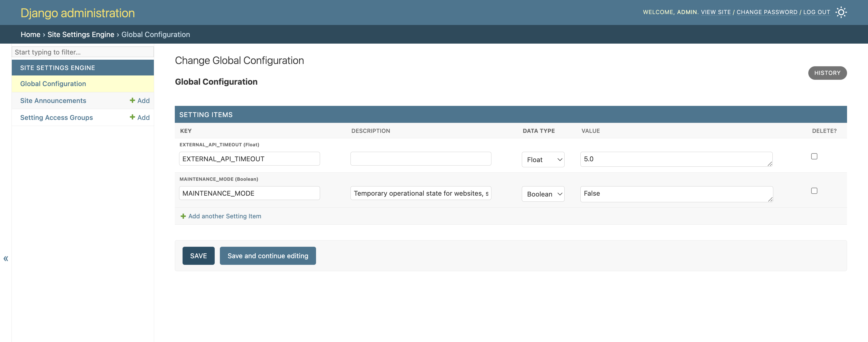Click the False textarea resize handle
This screenshot has height=342, width=868.
coord(770,199)
